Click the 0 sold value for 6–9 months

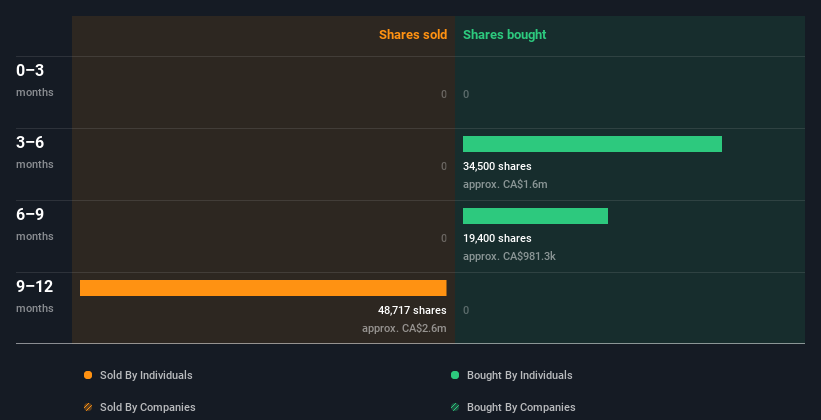pos(444,238)
